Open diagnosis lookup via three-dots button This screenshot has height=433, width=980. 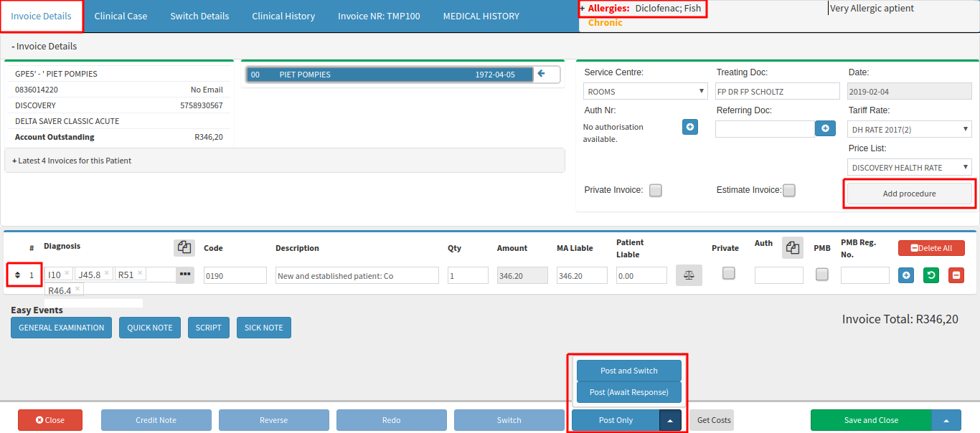click(x=185, y=275)
